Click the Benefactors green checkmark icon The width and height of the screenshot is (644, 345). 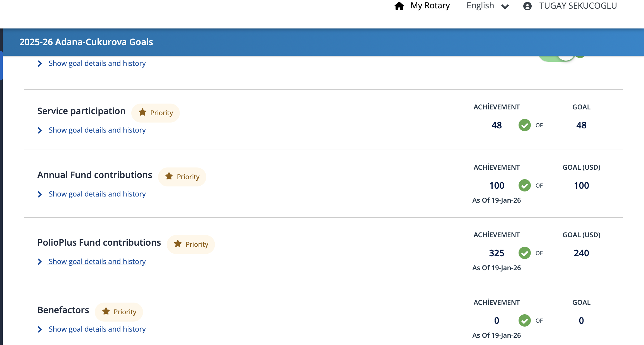pyautogui.click(x=524, y=320)
